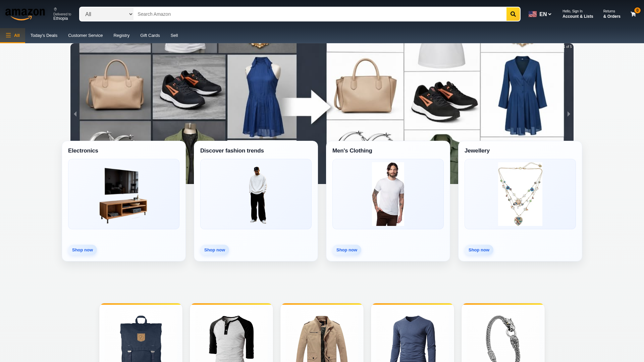Image resolution: width=644 pixels, height=362 pixels.
Task: Go to next carousel slide arrow
Action: [569, 114]
